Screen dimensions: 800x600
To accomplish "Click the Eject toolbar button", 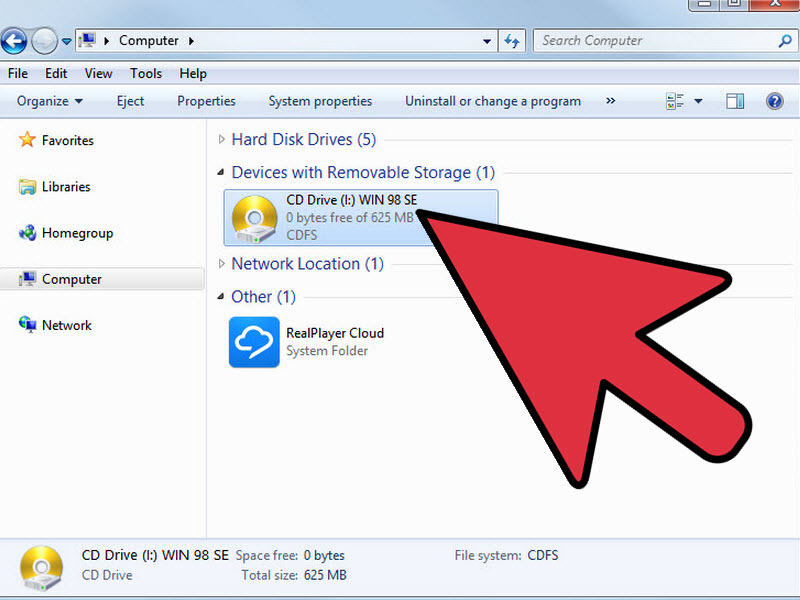I will 130,101.
